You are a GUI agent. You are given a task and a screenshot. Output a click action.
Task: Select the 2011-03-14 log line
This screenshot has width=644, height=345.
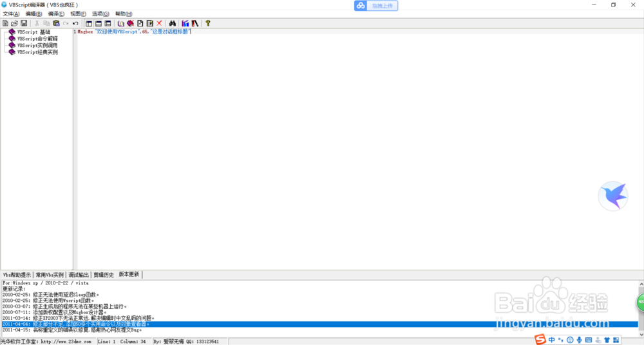click(x=79, y=318)
